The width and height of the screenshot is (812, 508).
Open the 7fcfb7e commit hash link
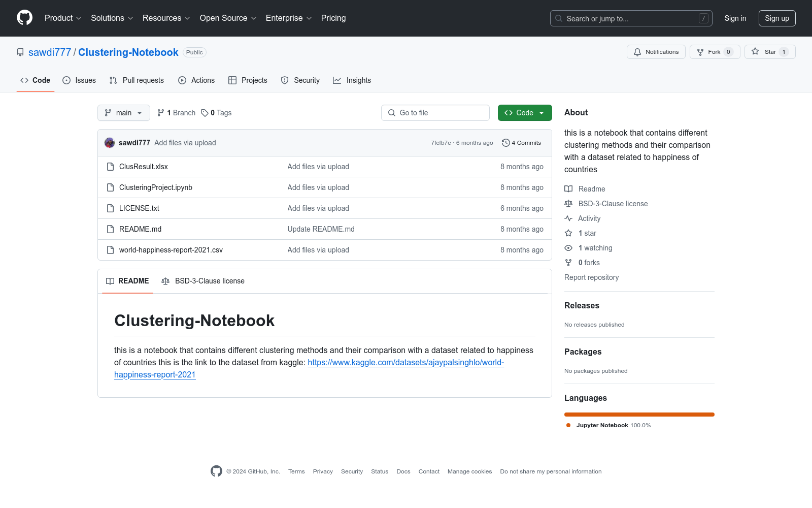tap(441, 143)
